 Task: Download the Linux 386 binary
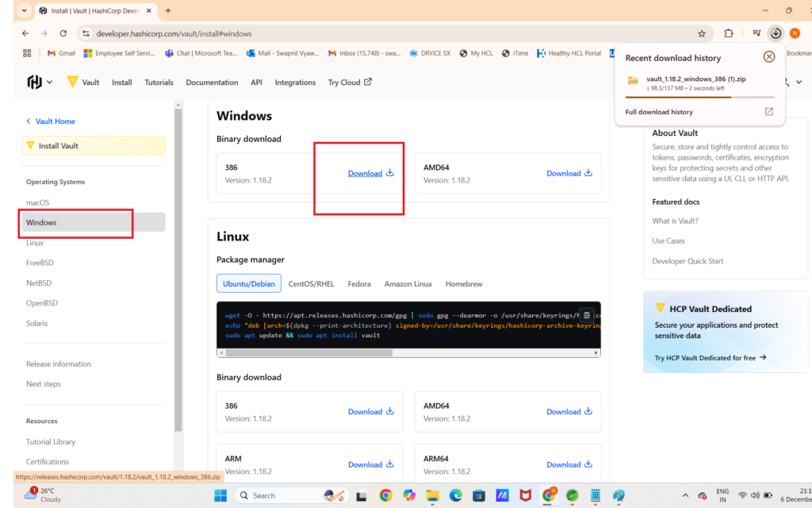coord(371,412)
